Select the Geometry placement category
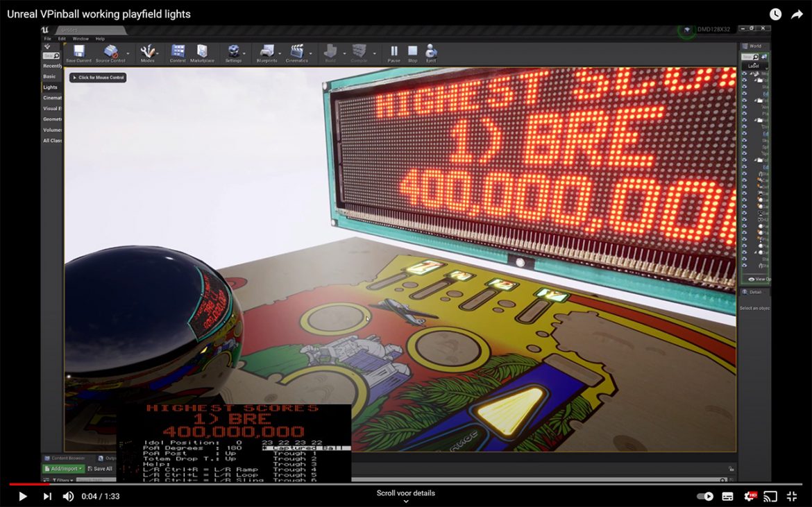The width and height of the screenshot is (812, 507). click(52, 119)
